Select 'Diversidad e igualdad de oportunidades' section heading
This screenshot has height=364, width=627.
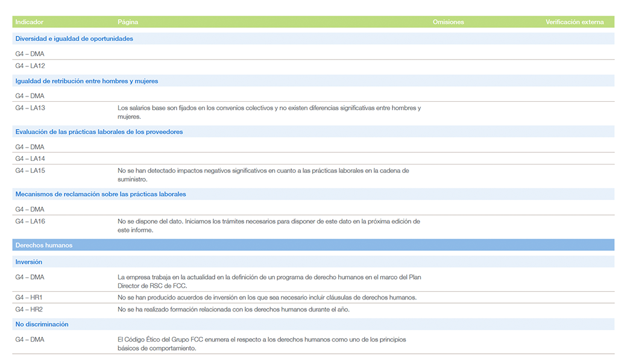pos(74,39)
